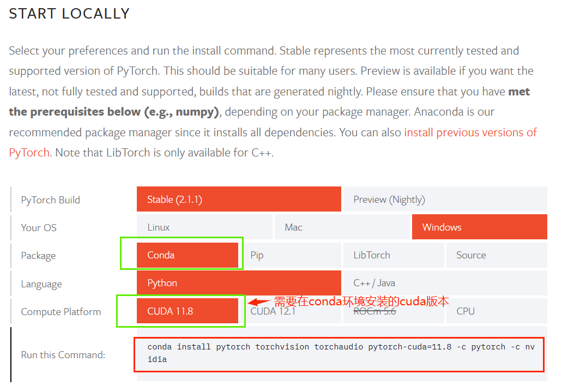Pick Python as the language
562x392 pixels.
(x=238, y=283)
